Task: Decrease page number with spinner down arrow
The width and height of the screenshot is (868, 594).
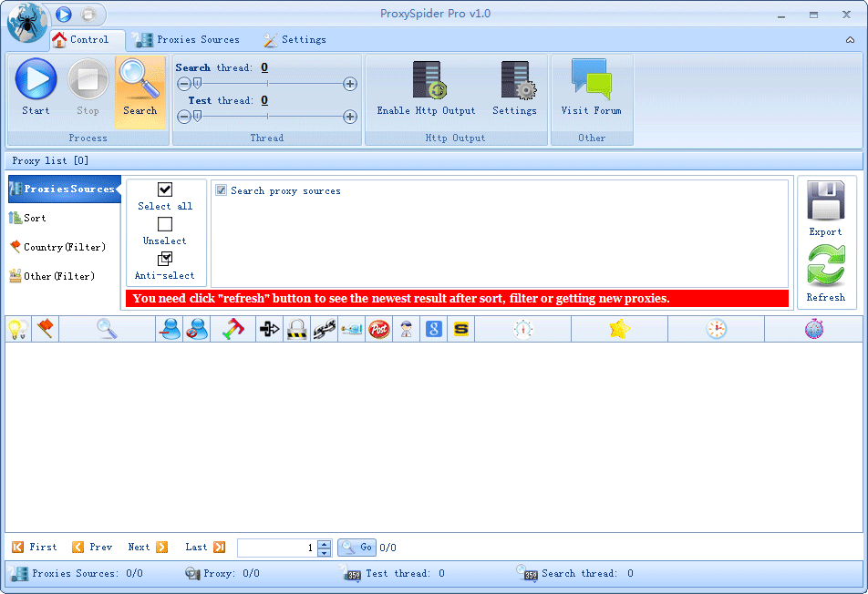Action: point(325,552)
